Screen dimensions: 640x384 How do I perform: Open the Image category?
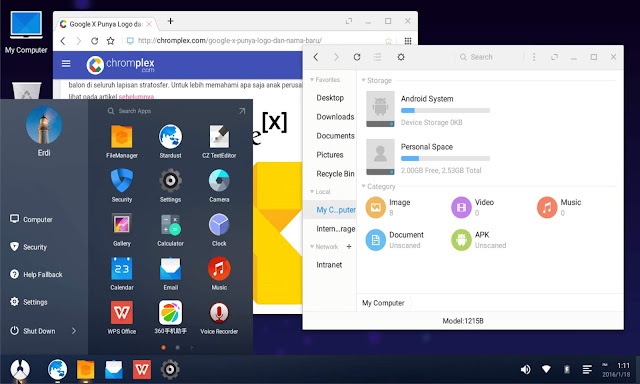point(388,207)
